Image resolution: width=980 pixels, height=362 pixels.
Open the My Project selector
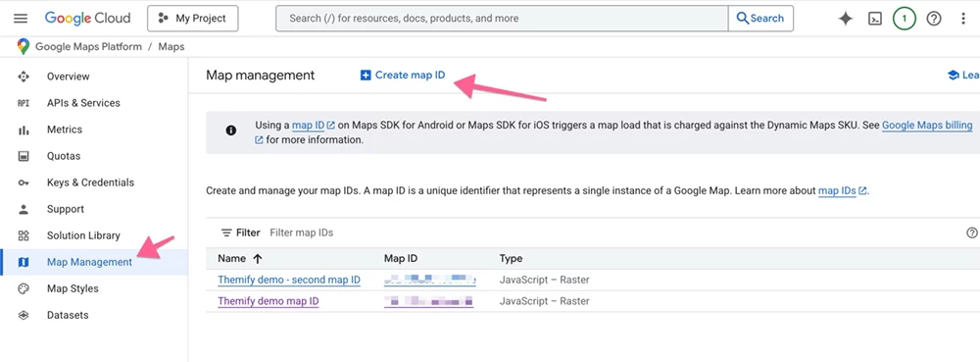pyautogui.click(x=192, y=18)
